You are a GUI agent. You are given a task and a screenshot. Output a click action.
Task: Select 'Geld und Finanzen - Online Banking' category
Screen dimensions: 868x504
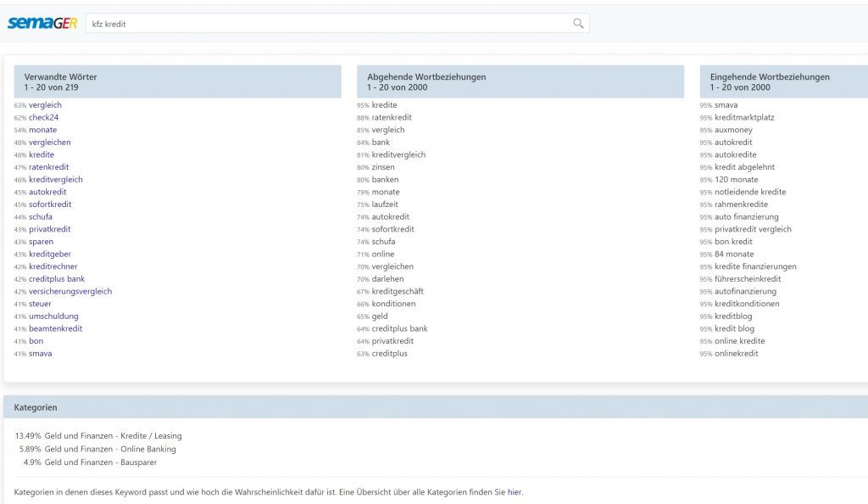pos(110,449)
